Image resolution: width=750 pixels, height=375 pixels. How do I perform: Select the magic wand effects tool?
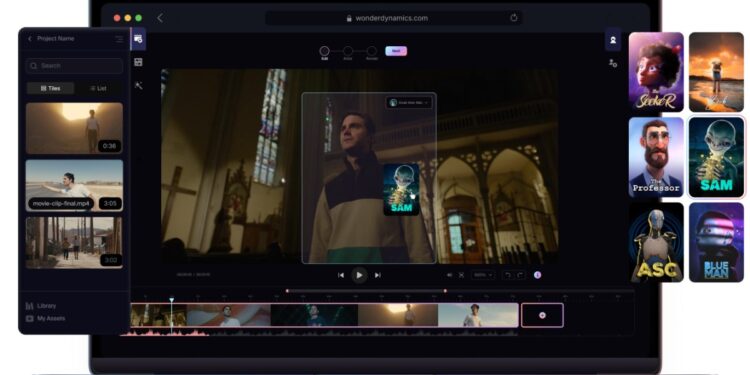pyautogui.click(x=138, y=86)
